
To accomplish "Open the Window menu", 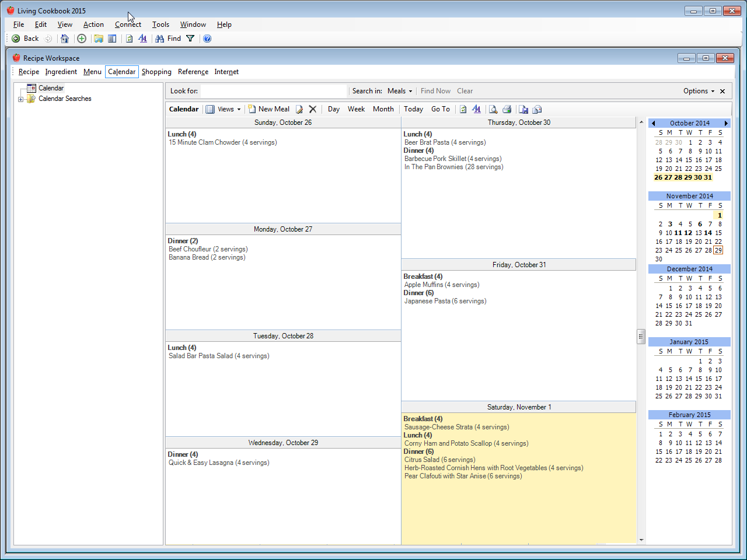I will 193,24.
